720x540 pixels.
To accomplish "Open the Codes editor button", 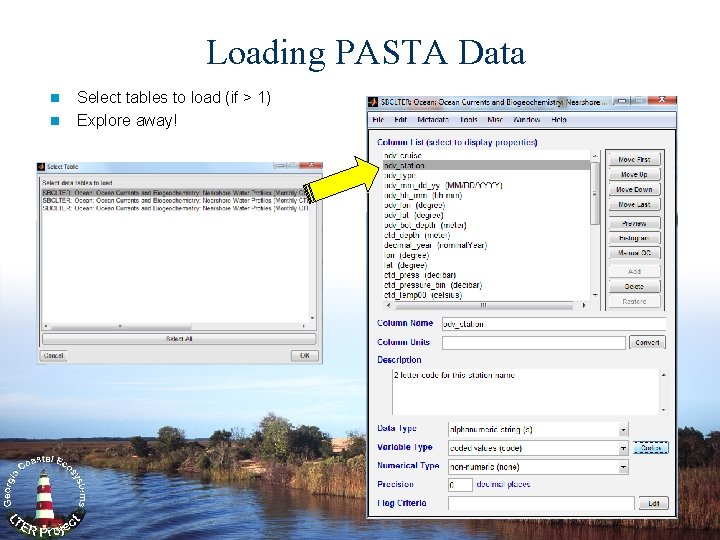I will click(651, 448).
